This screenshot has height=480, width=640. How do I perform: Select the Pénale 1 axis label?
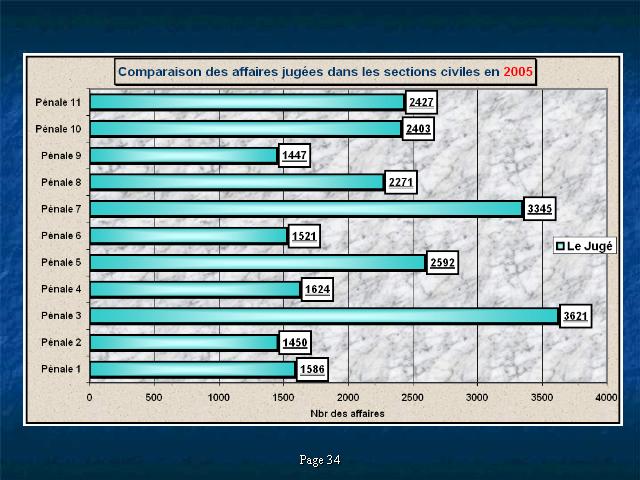[61, 369]
